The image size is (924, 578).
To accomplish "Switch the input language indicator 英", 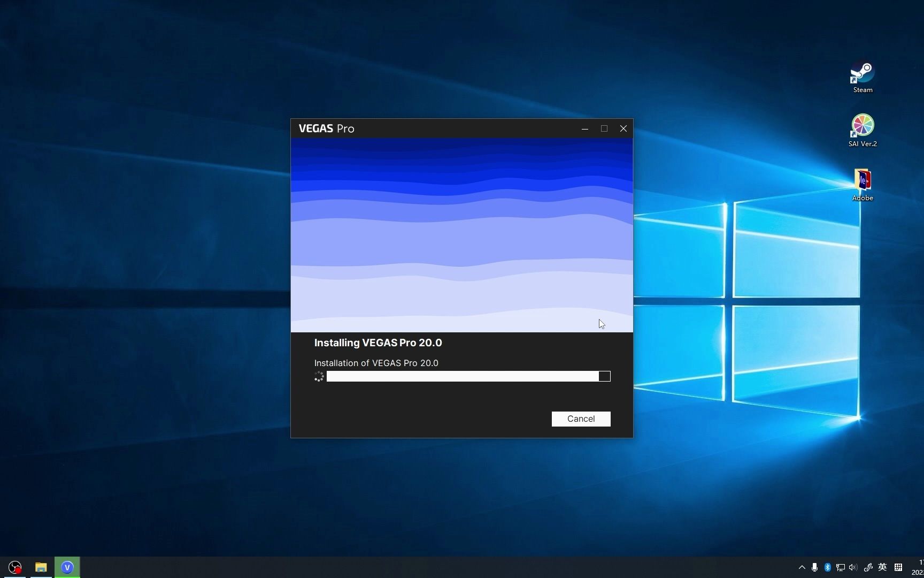I will click(x=883, y=567).
